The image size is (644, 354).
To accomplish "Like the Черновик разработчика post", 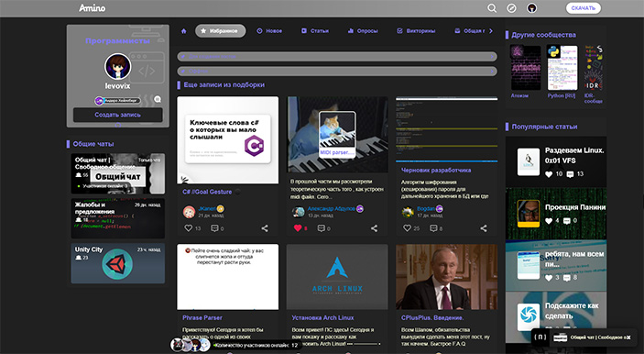I will 407,227.
